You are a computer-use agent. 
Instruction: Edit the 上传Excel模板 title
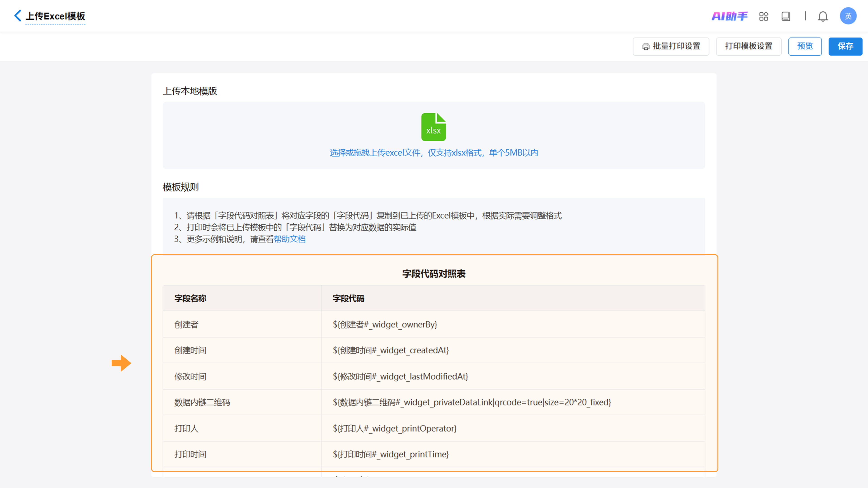55,16
